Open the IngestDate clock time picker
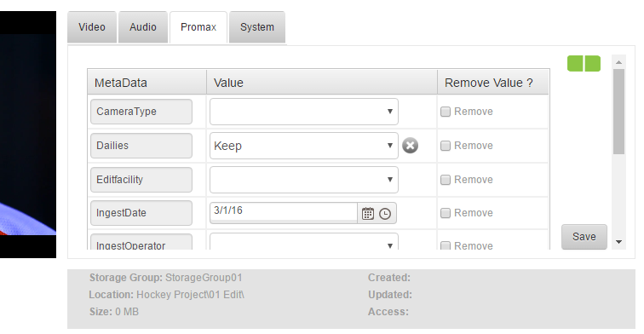The width and height of the screenshot is (644, 334). point(385,214)
